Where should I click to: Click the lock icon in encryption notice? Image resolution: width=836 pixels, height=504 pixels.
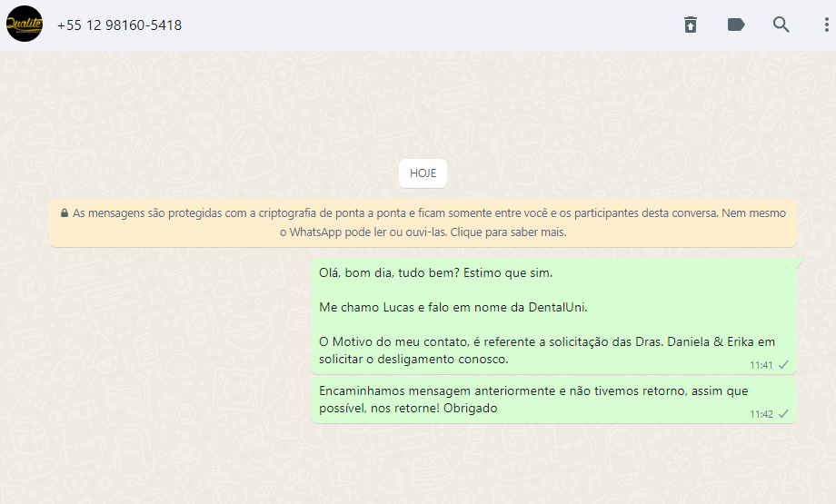coord(65,213)
